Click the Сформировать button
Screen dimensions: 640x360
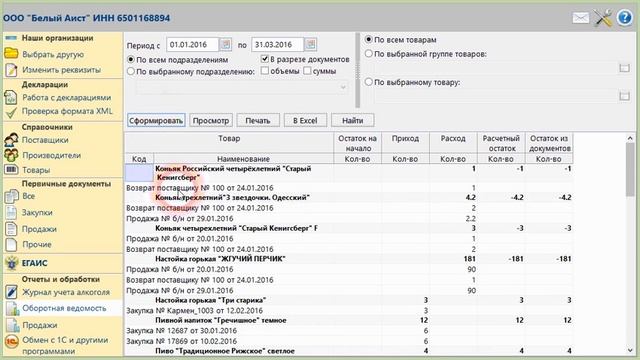pyautogui.click(x=156, y=120)
